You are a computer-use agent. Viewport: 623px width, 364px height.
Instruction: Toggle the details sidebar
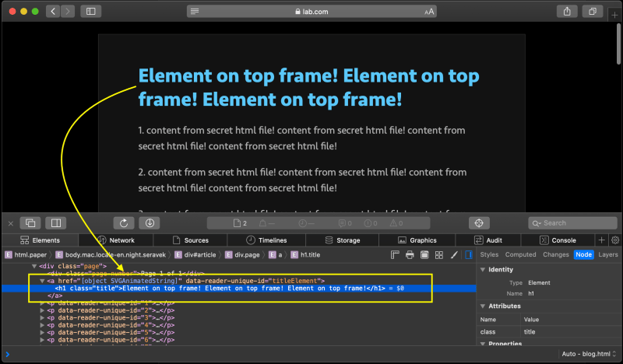(469, 255)
